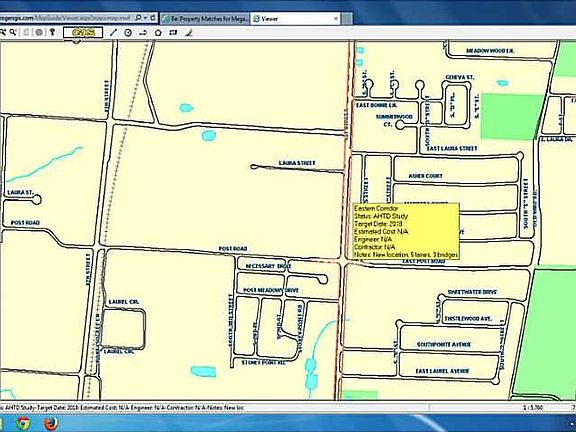Select the rectangle selection tool
The width and height of the screenshot is (576, 432).
173,32
